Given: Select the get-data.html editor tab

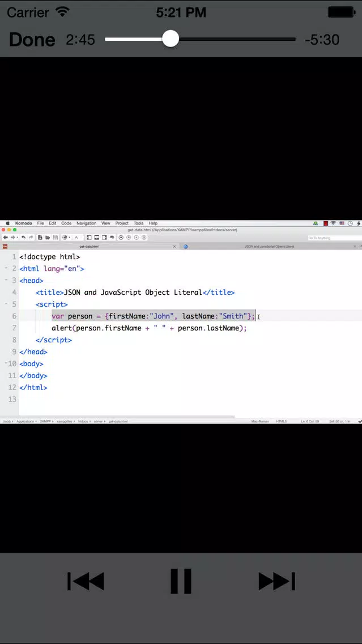Looking at the screenshot, I should (89, 247).
